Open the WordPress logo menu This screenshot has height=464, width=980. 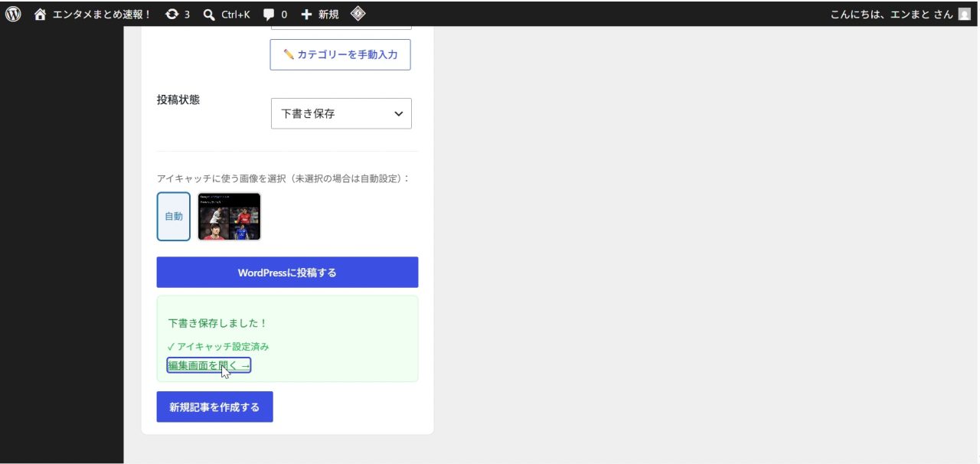(x=13, y=14)
